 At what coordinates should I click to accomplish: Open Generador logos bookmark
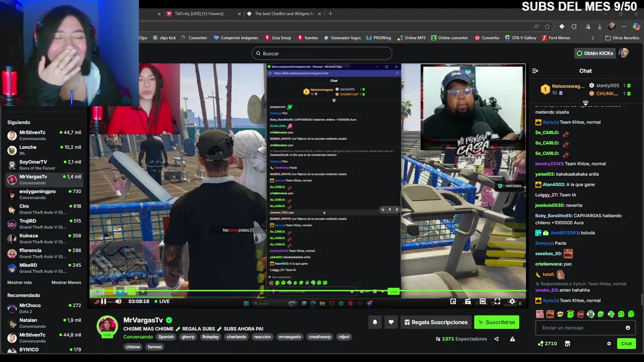pyautogui.click(x=342, y=38)
